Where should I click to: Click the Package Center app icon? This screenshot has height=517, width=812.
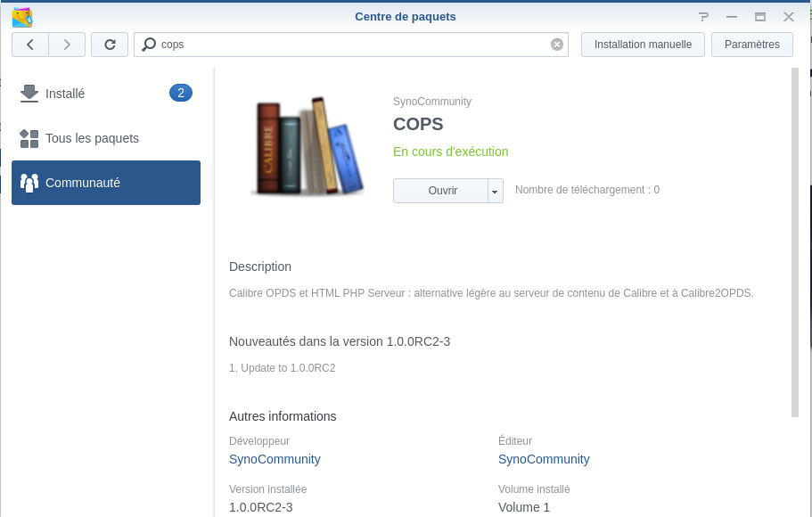pyautogui.click(x=22, y=17)
